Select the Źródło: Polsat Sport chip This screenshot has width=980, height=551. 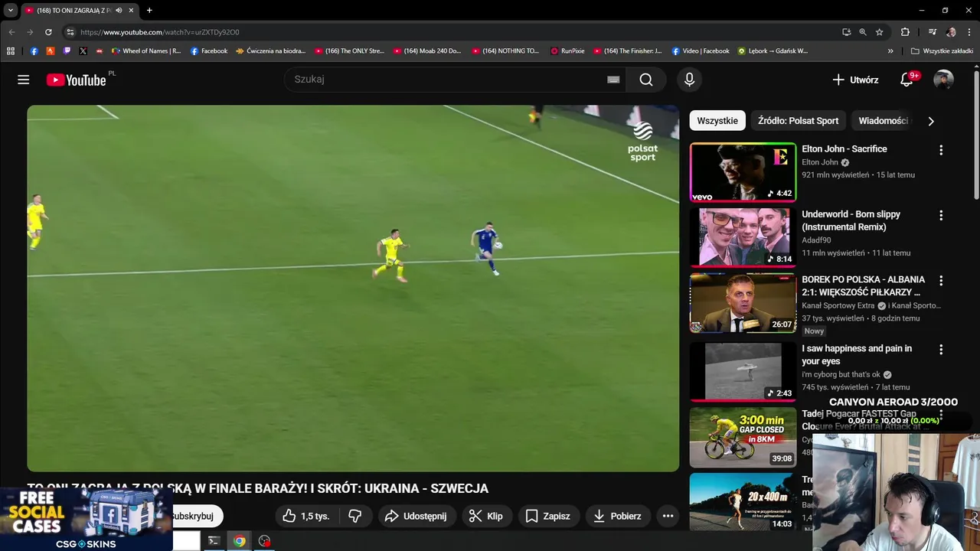798,121
